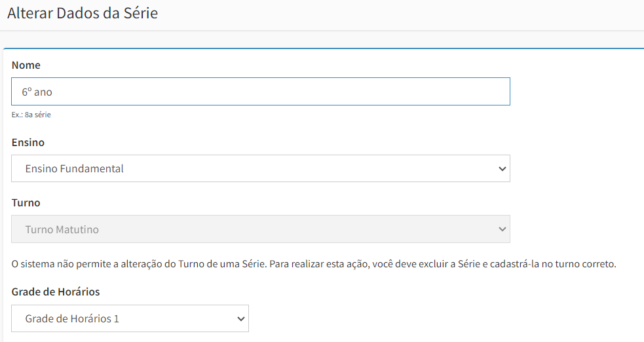Click the Ensino Fundamental selected value
This screenshot has height=342, width=644.
(74, 168)
